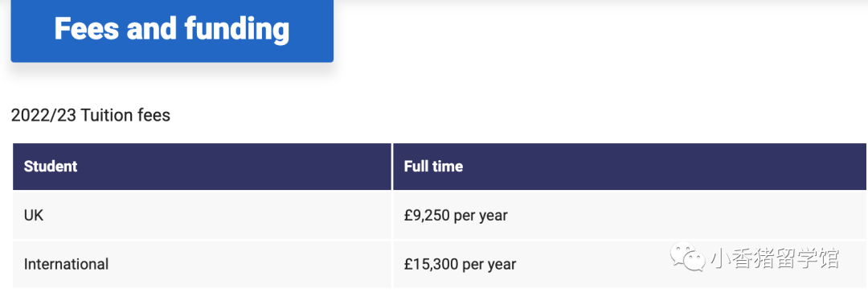The height and width of the screenshot is (297, 868).
Task: Click the word Tuition in the heading
Action: click(x=106, y=115)
